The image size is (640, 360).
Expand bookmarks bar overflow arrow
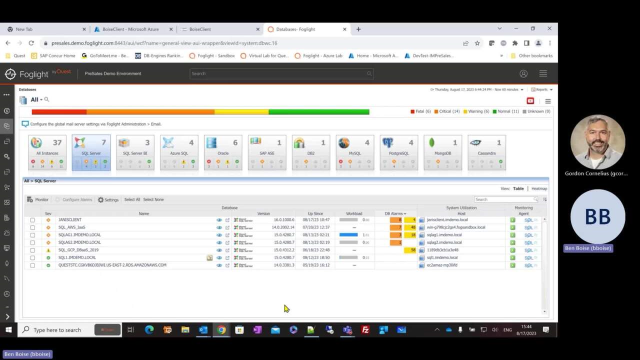click(x=501, y=56)
